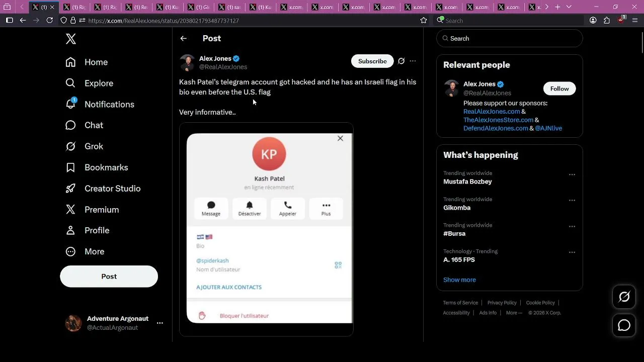This screenshot has height=362, width=644.
Task: Bookmark this page with the star icon
Action: (x=424, y=21)
